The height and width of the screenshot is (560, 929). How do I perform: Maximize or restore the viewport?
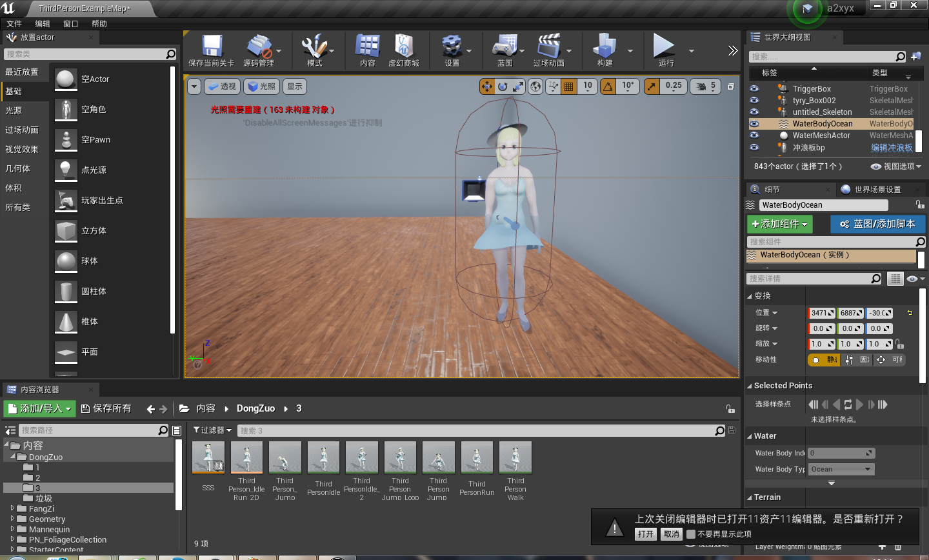(731, 86)
